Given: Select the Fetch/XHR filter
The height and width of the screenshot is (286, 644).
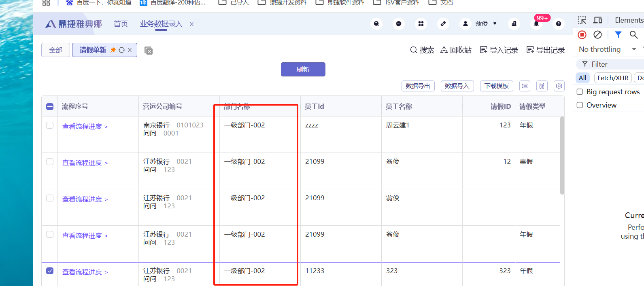Looking at the screenshot, I should pos(613,78).
